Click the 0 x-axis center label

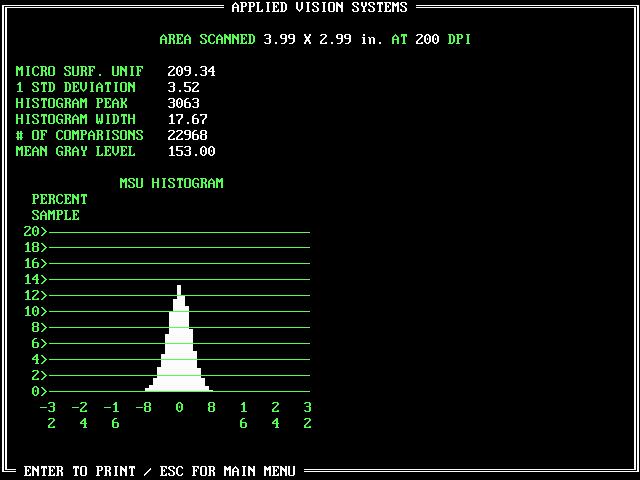pyautogui.click(x=180, y=407)
